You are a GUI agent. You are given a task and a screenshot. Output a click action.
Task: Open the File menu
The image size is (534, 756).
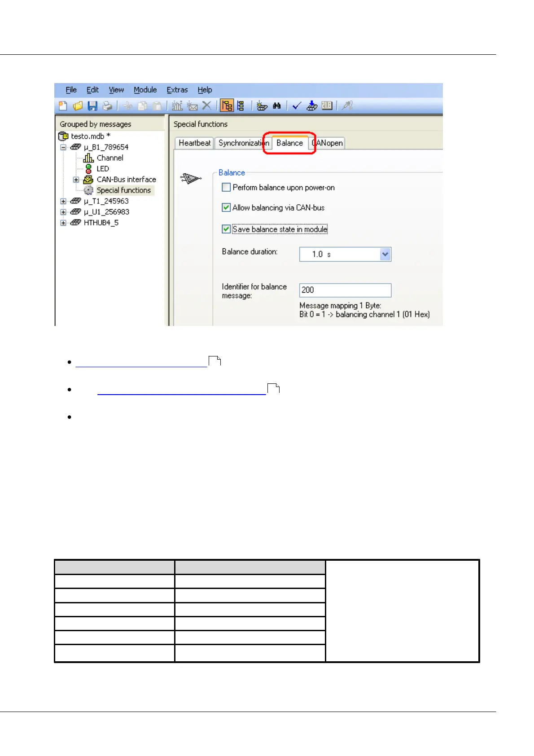click(71, 90)
